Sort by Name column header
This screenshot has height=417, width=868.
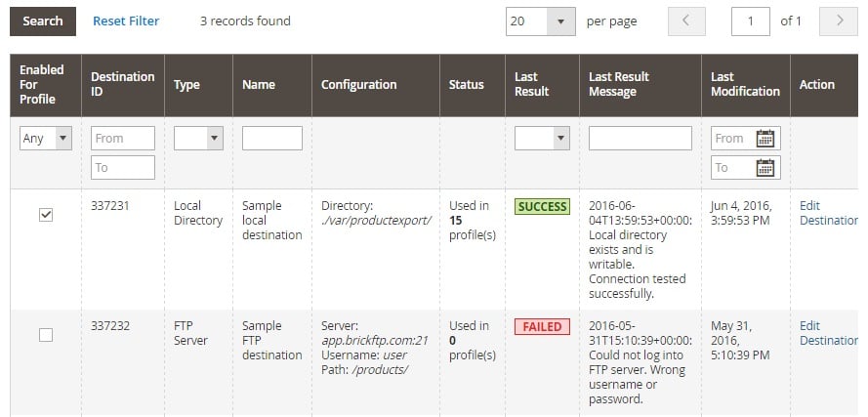(259, 85)
